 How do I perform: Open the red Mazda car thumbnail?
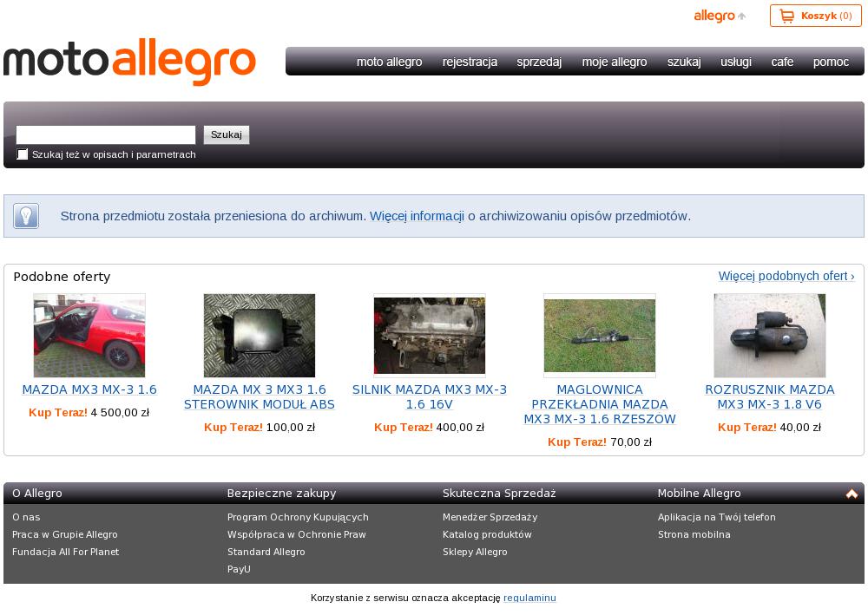(89, 336)
